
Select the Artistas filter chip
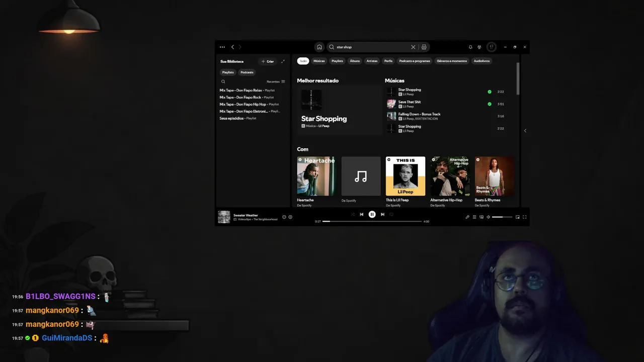point(372,61)
